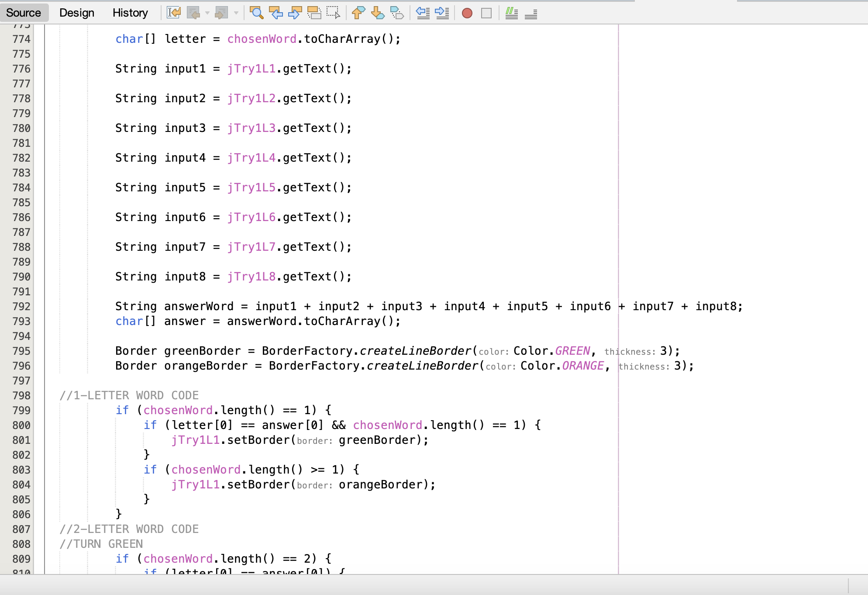Toggle Highlight Search in toolbar
Viewport: 868px width, 595px height.
click(314, 13)
